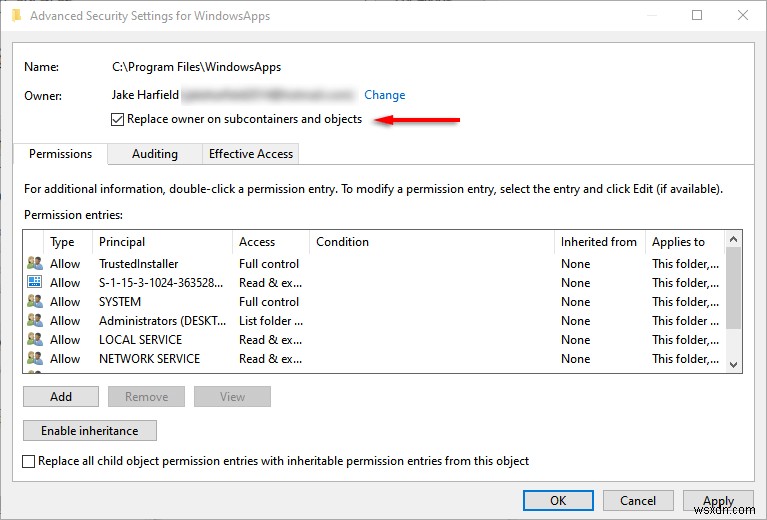
Task: Click Full control access for TrustedInstaller
Action: coord(269,264)
